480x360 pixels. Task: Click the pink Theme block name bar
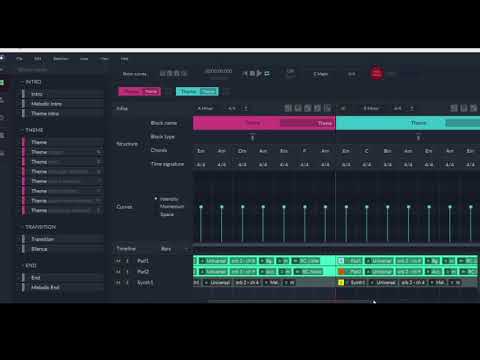(x=264, y=123)
